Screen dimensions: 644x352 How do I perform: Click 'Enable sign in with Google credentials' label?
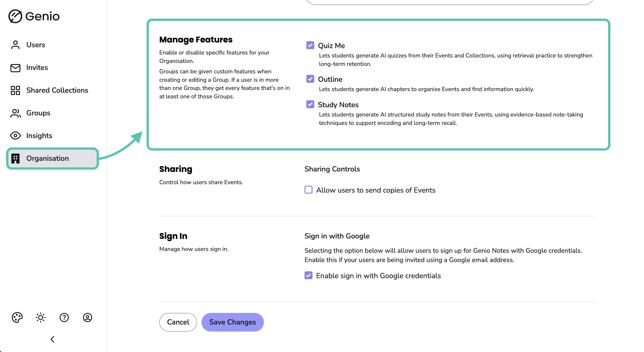[378, 276]
